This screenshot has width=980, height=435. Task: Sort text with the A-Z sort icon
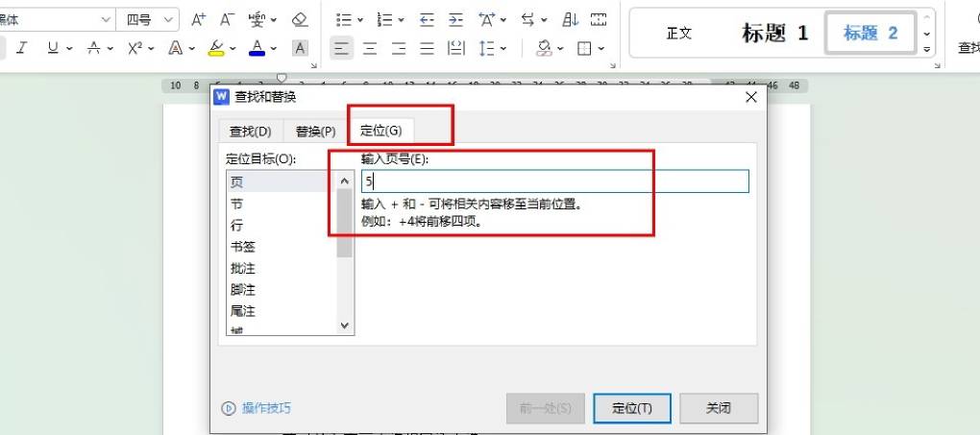tap(570, 20)
